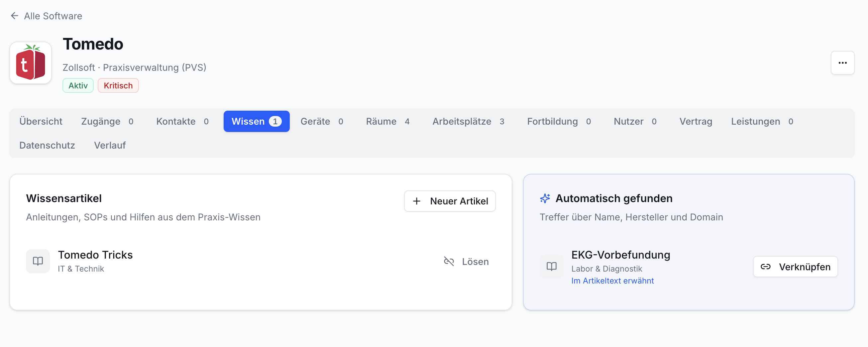Click the Kritisch status badge
The height and width of the screenshot is (347, 868).
pyautogui.click(x=118, y=85)
